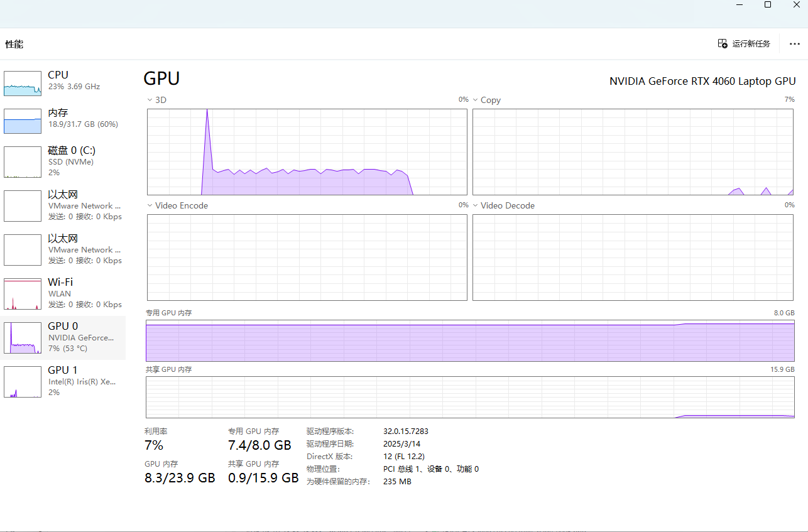Maximize the Task Manager window
The image size is (808, 532).
(767, 5)
